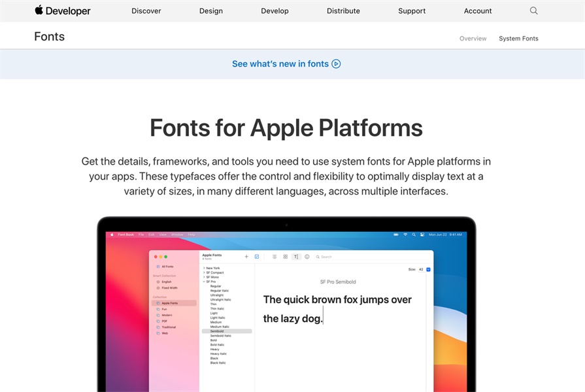Screen dimensions: 585x392
Task: Switch to the System Fonts tab
Action: click(518, 39)
